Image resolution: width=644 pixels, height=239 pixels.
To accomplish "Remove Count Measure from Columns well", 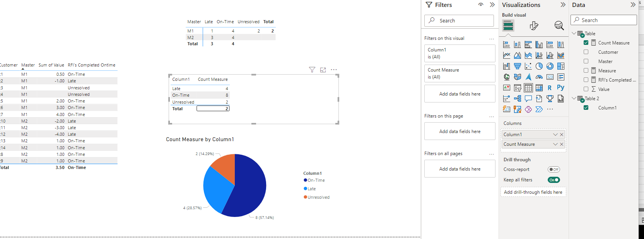I will [562, 144].
